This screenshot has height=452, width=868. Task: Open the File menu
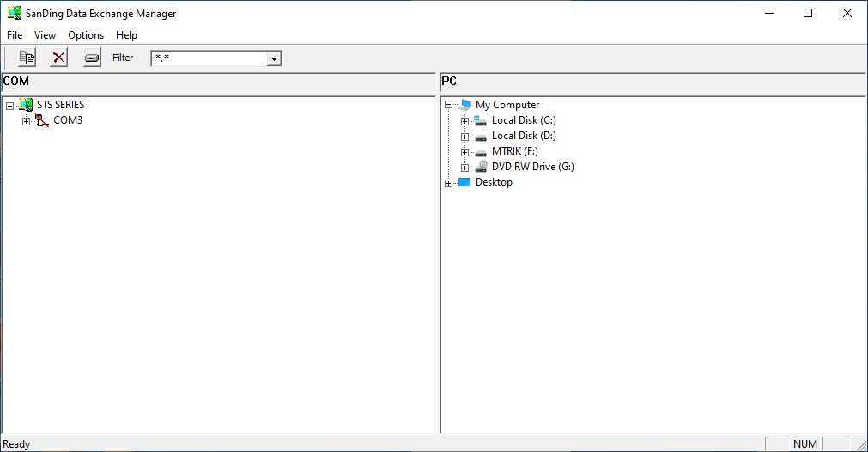[15, 35]
